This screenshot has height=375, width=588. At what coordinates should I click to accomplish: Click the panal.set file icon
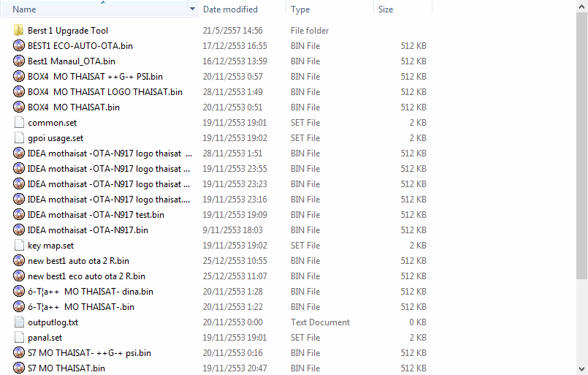tap(19, 338)
